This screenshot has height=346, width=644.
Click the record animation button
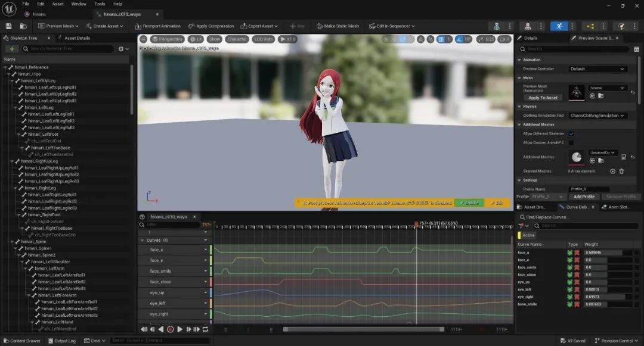click(170, 329)
